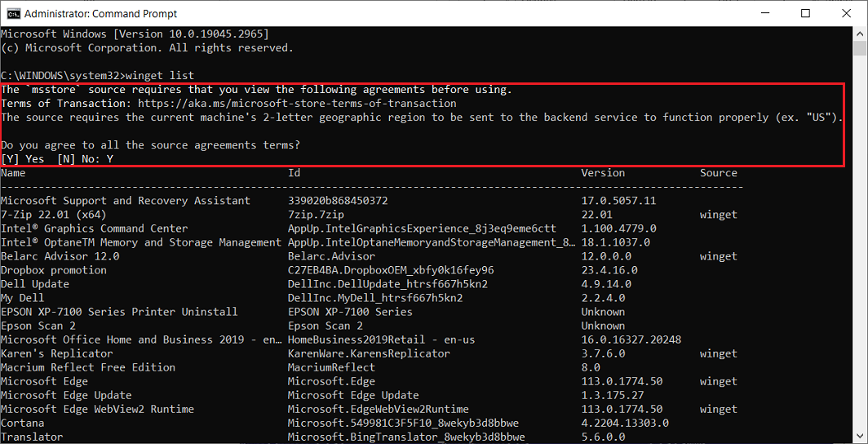
Task: Click the 'Macrium Reflect Free Edition' entry name
Action: 88,367
